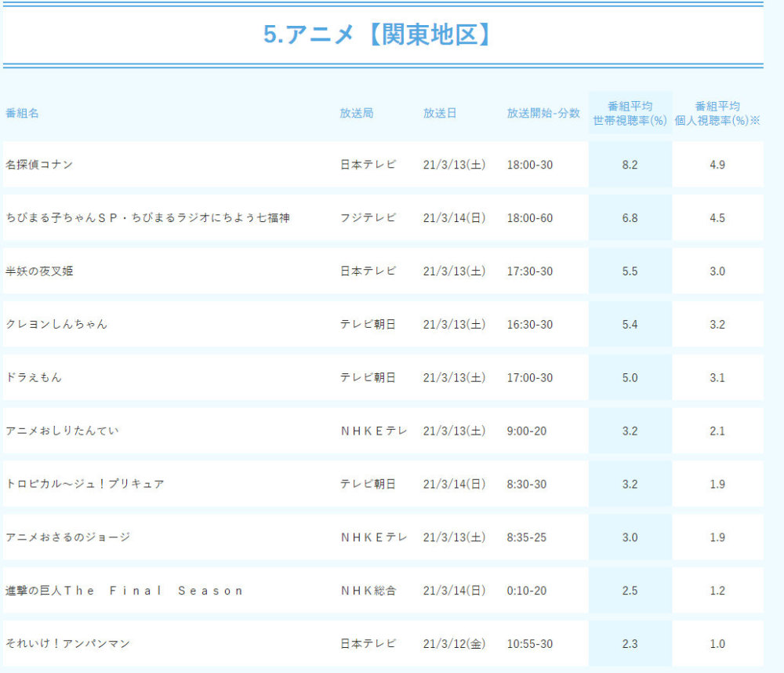Click the フジテレビ broadcaster cell
Image resolution: width=784 pixels, height=673 pixels.
click(x=368, y=217)
